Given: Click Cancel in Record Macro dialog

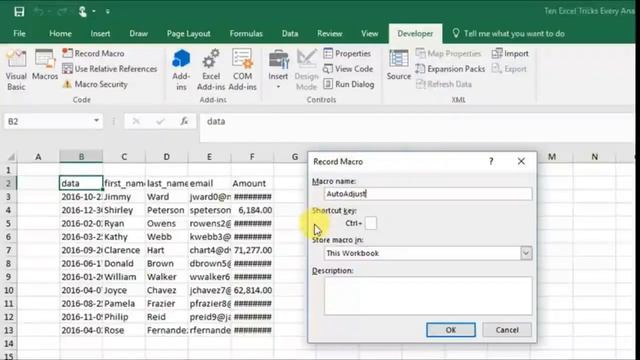Looking at the screenshot, I should click(507, 330).
